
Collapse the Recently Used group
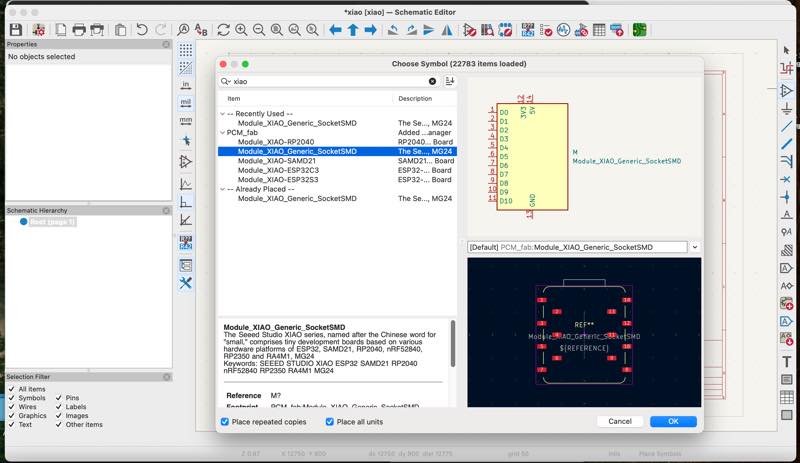(223, 114)
